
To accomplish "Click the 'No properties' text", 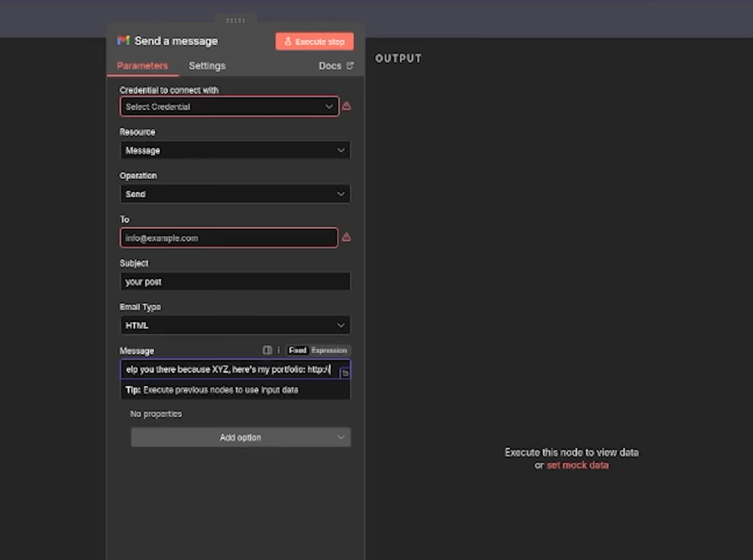I will 156,414.
